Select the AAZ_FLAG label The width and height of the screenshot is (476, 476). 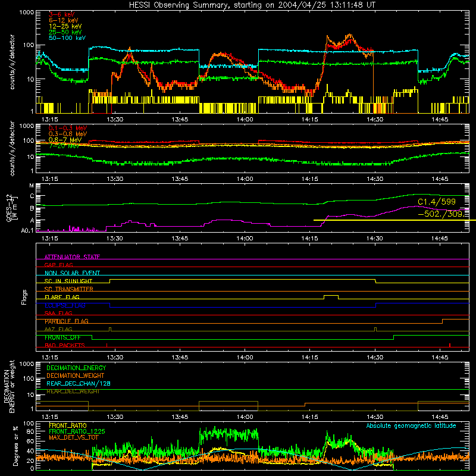pos(58,329)
